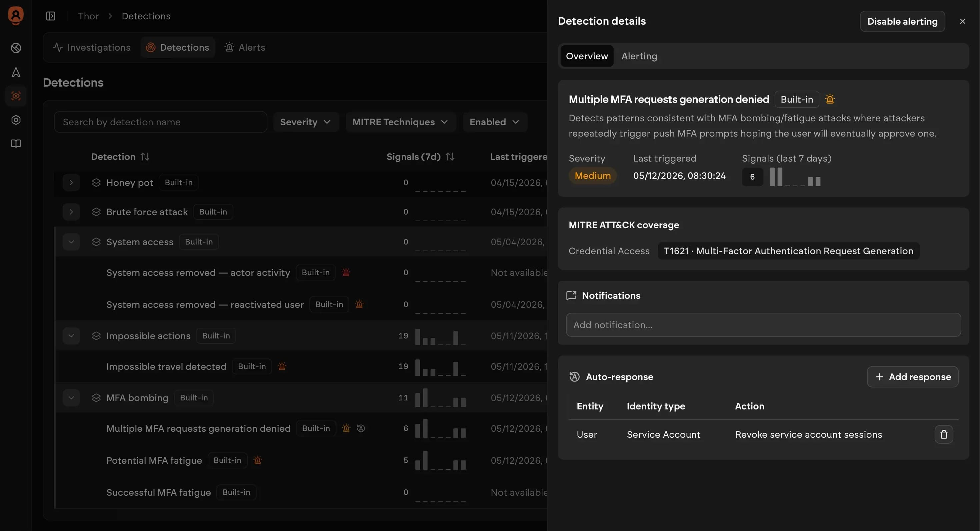Open the MITRE Techniques filter dropdown
This screenshot has height=531, width=980.
coord(401,122)
